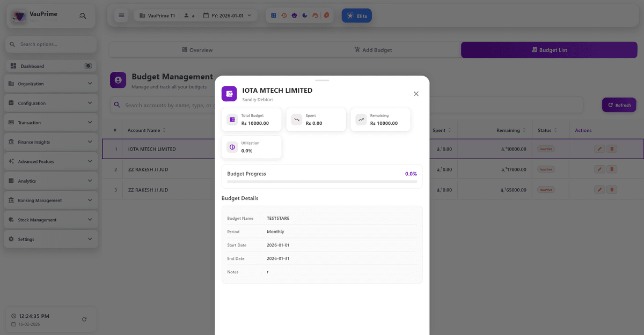Click the 'TESTSTARE' budget name value
The width and height of the screenshot is (644, 335).
pyautogui.click(x=278, y=218)
